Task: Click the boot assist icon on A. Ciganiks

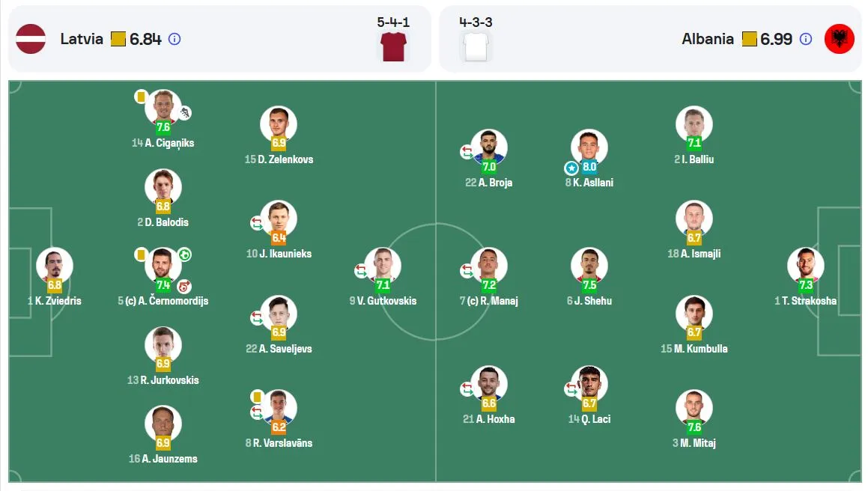Action: click(x=185, y=113)
